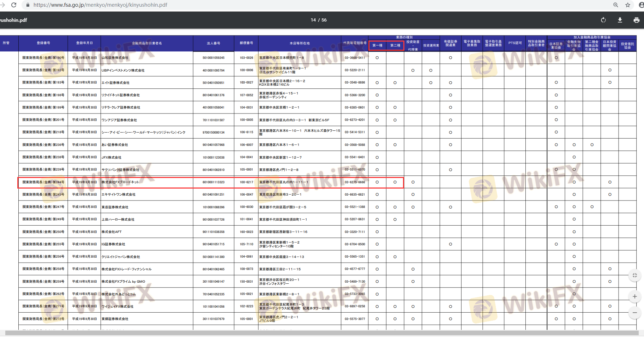Click the JFX株式会社 company name cell

112,158
